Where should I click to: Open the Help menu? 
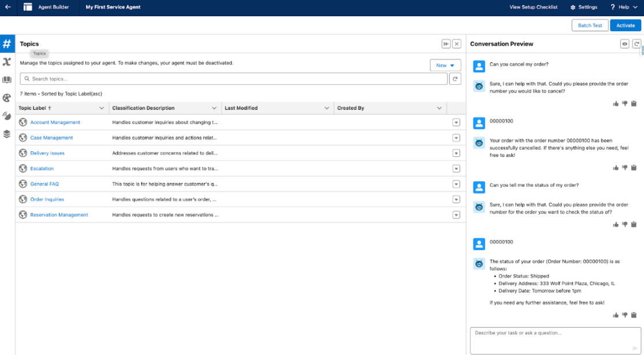click(623, 8)
